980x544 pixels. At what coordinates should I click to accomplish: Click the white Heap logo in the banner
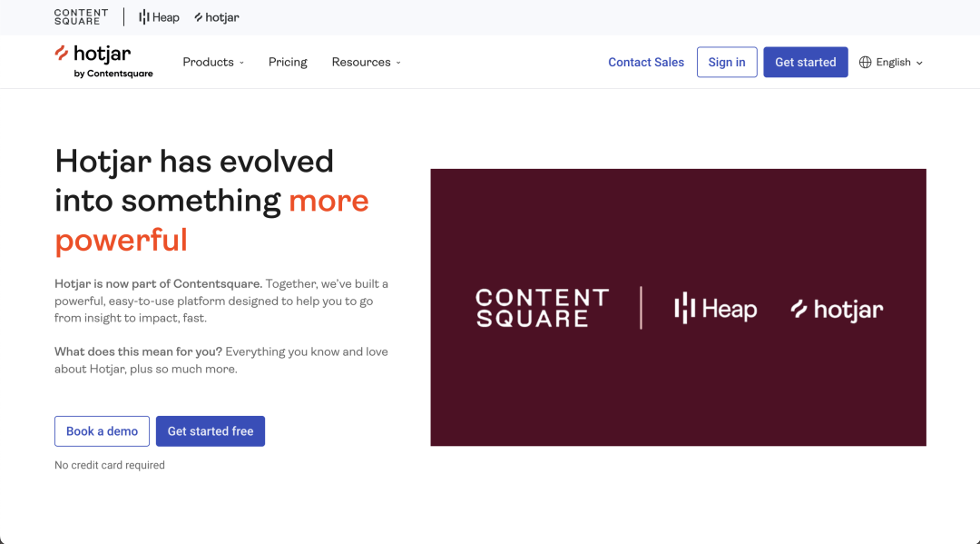(x=715, y=309)
